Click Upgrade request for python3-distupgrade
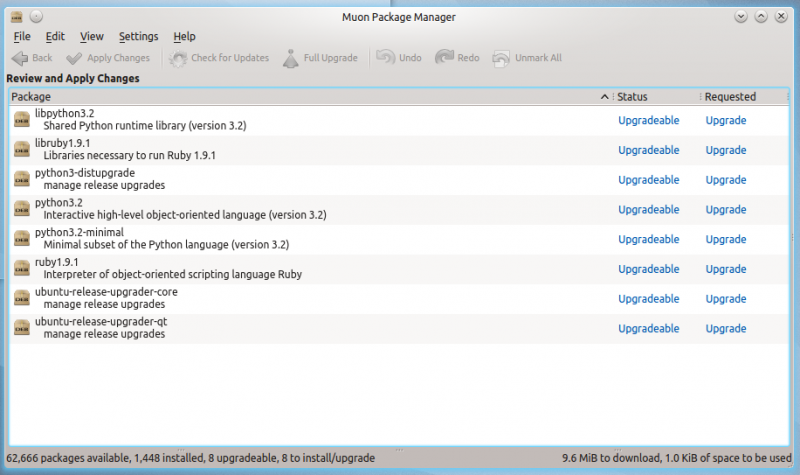800x475 pixels. point(726,180)
